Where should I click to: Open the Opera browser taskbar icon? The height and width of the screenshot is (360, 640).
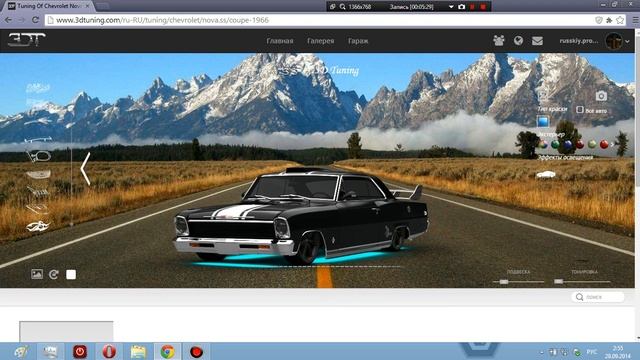pyautogui.click(x=109, y=351)
